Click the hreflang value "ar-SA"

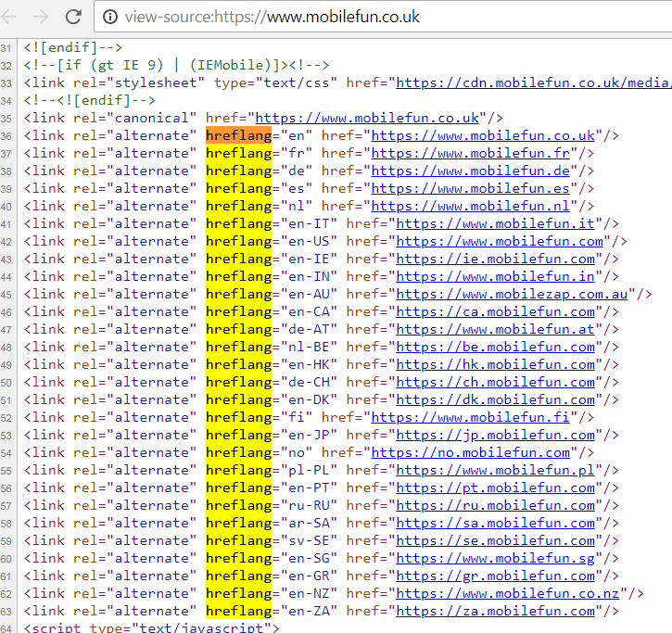tap(309, 523)
